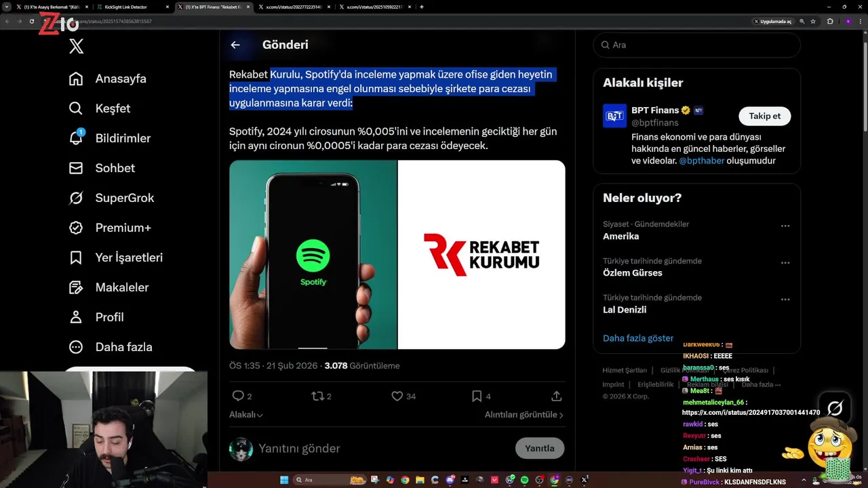Open Keşfet in the sidebar
The height and width of the screenshot is (488, 868).
tap(100, 108)
